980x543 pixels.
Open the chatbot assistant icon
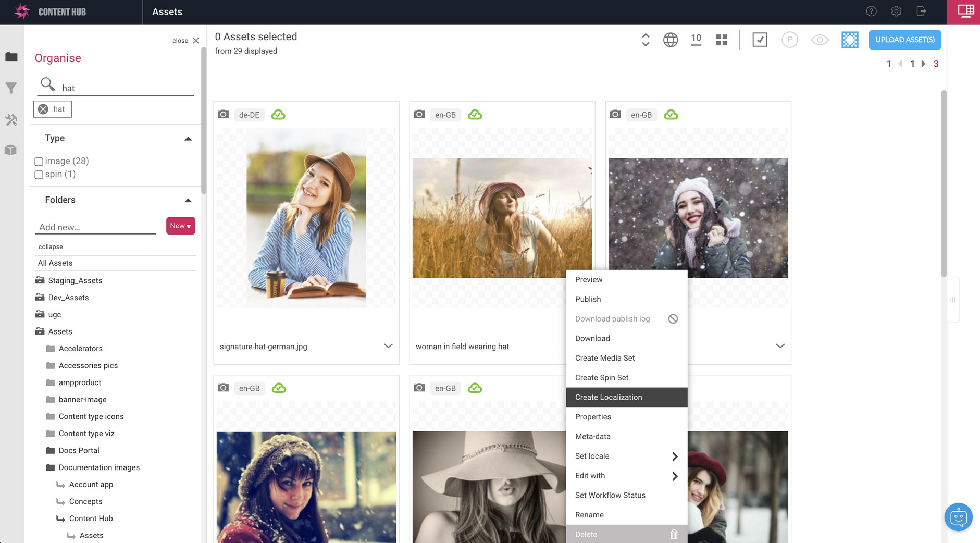[x=958, y=517]
